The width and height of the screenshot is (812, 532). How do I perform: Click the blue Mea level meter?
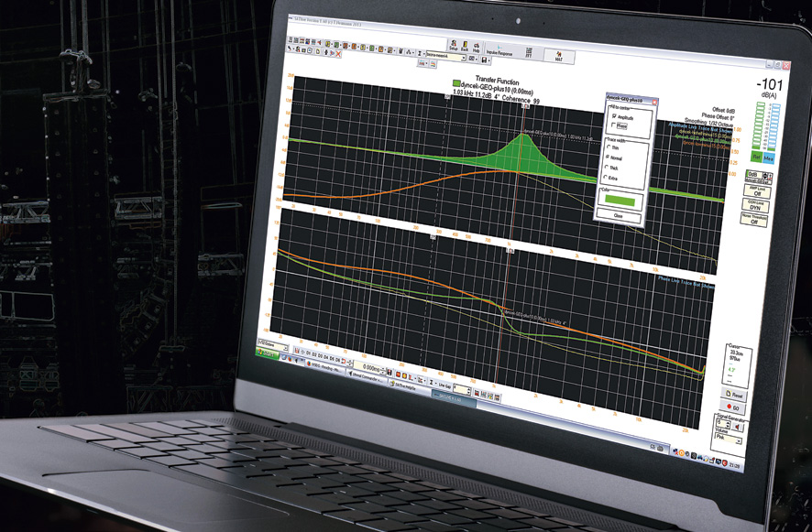coord(772,128)
